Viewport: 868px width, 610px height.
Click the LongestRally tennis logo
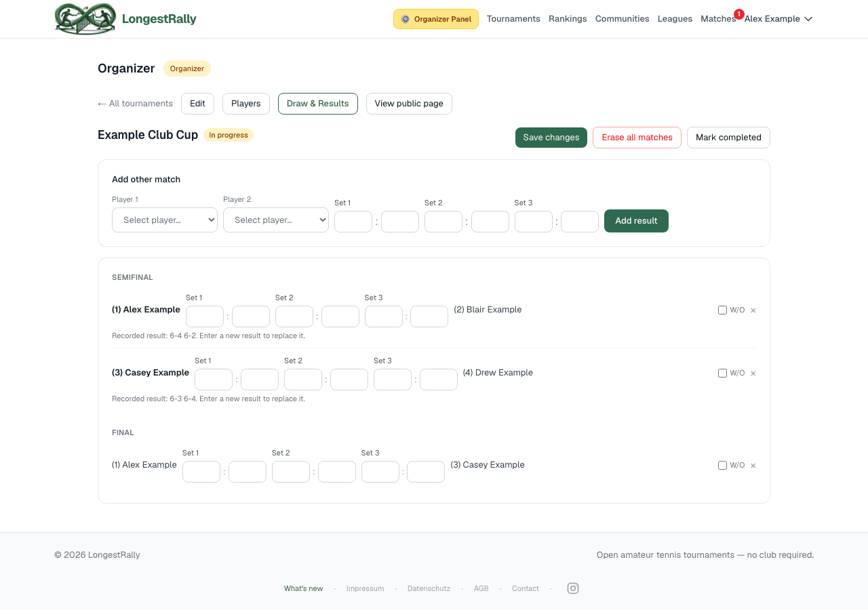tap(85, 19)
